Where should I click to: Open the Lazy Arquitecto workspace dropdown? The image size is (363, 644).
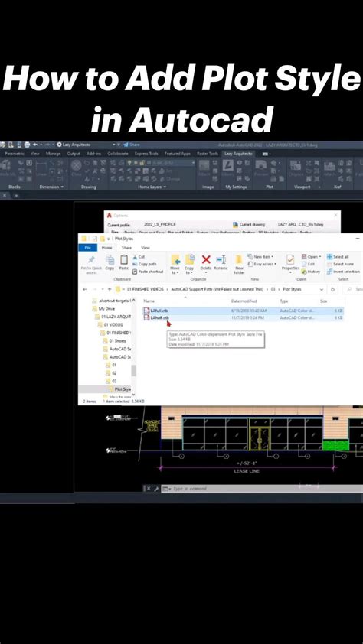114,145
